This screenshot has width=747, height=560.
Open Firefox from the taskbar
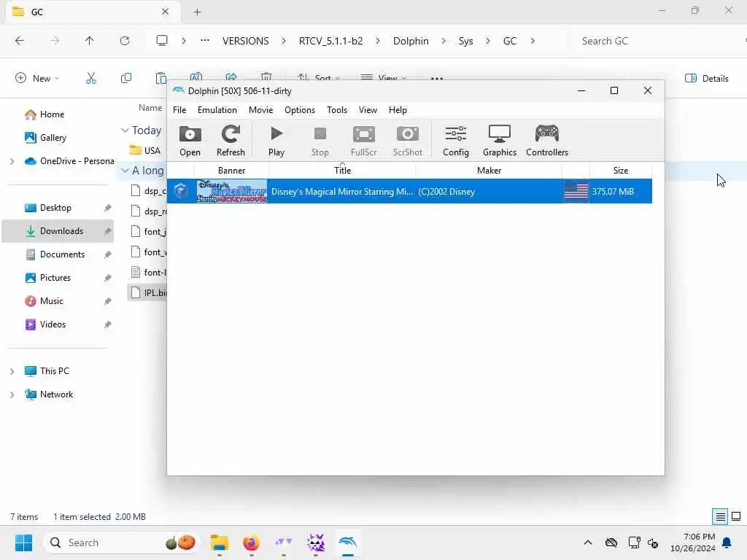251,542
